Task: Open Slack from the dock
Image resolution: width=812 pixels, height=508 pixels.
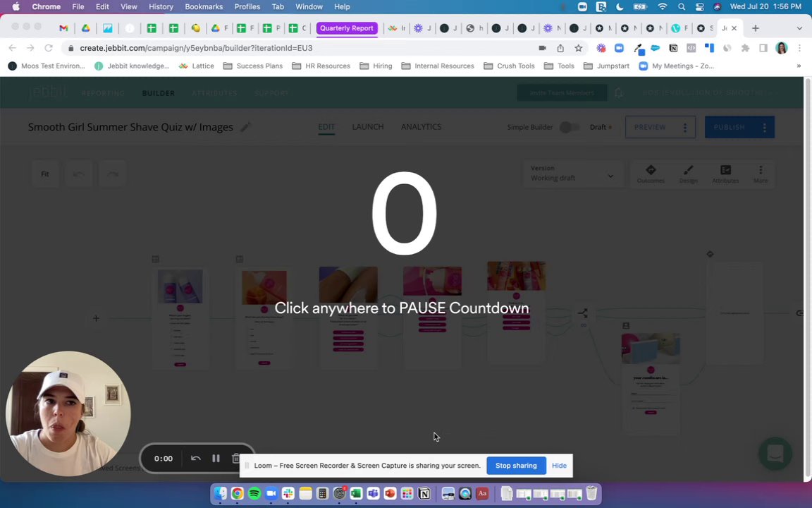Action: pos(288,493)
